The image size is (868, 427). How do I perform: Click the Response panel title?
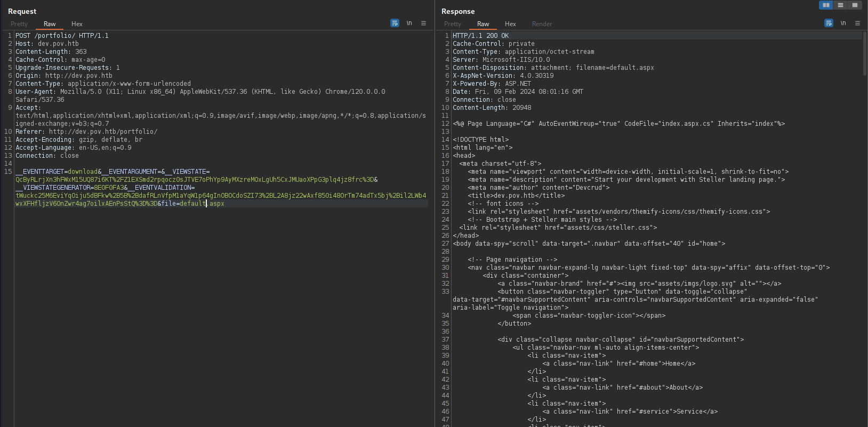(x=458, y=11)
